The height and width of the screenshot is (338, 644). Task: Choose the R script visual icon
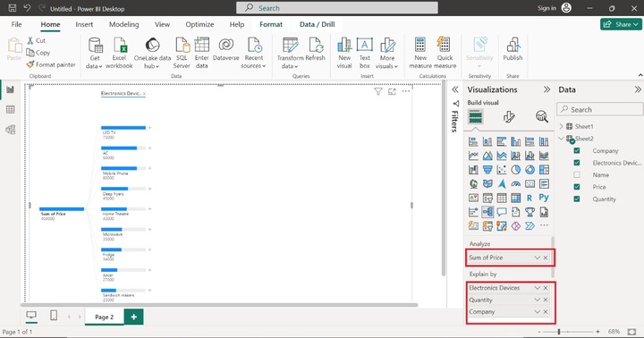530,198
